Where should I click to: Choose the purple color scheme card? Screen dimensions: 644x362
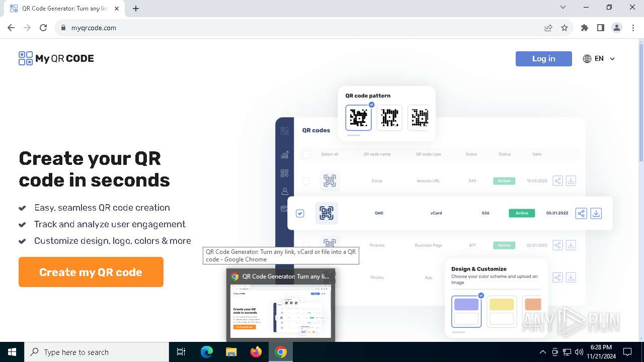point(466,312)
